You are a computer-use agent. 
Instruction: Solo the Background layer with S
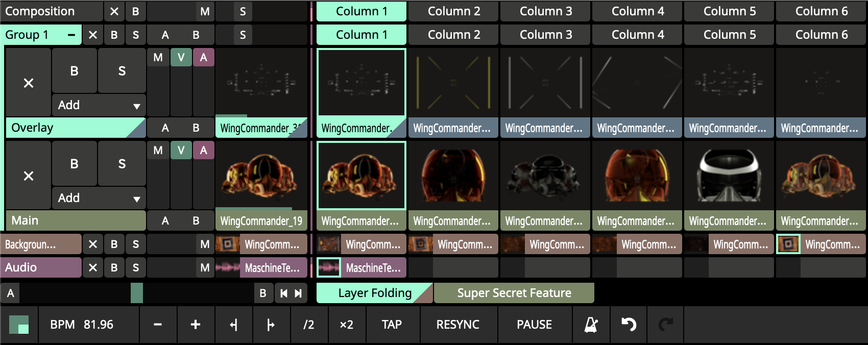coord(136,244)
